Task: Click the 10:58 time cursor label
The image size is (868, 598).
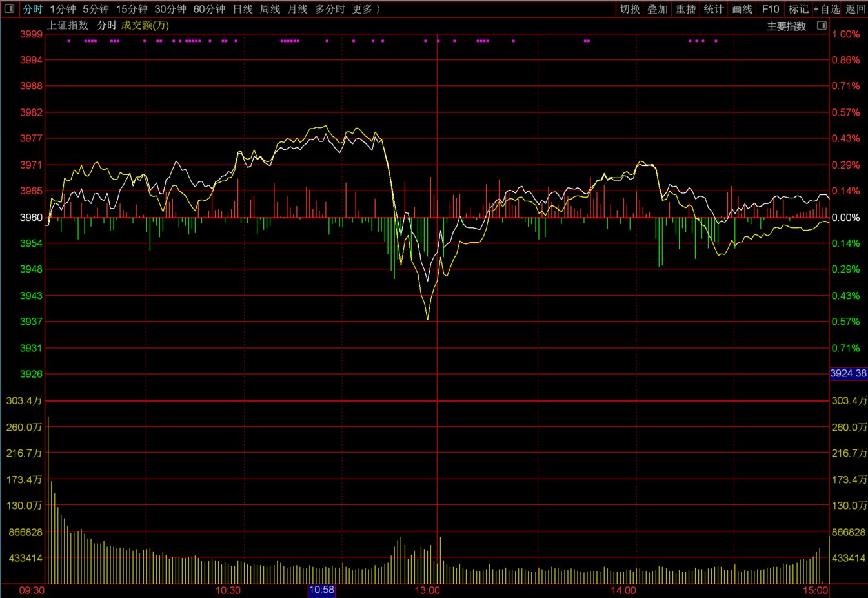Action: [x=321, y=590]
